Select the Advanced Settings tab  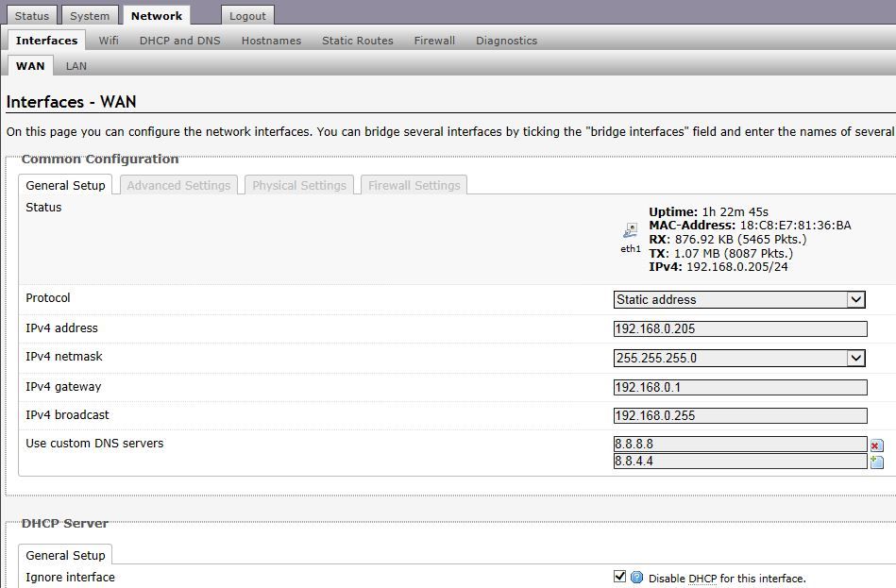click(178, 185)
